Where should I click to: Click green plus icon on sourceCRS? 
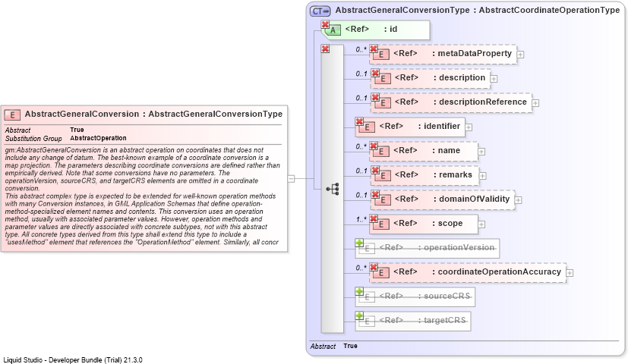[x=359, y=292]
